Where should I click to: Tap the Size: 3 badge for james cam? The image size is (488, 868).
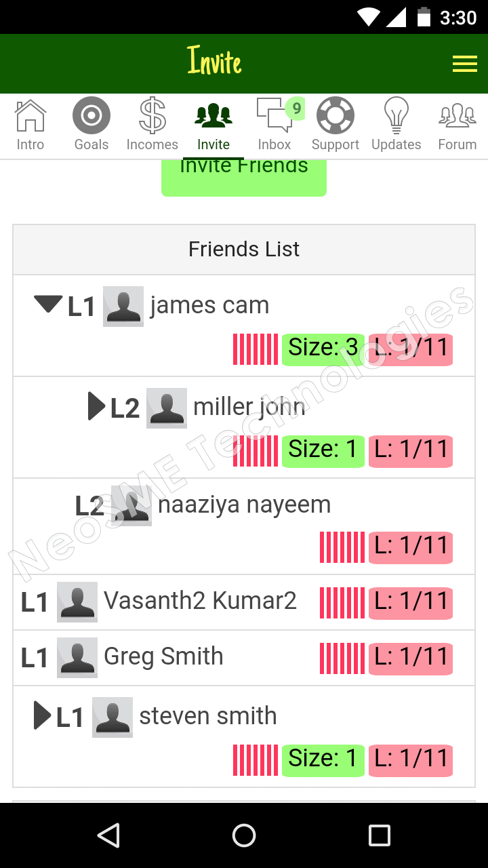click(323, 349)
